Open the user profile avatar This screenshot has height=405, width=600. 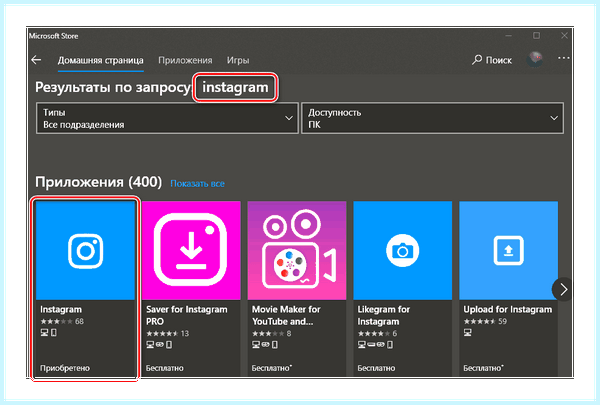point(535,59)
